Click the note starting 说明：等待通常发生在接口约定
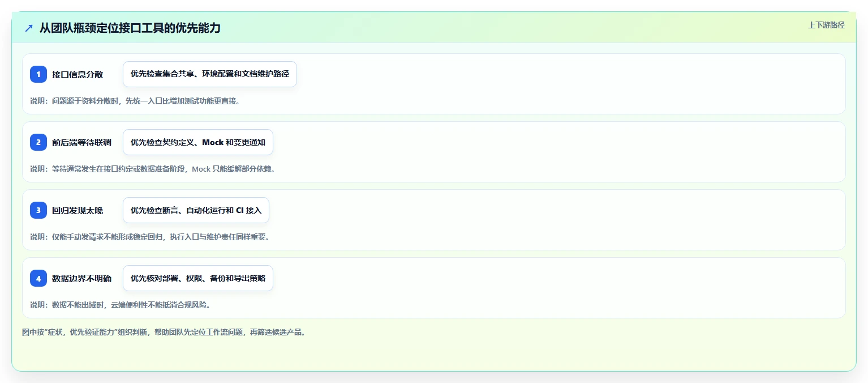 tap(152, 169)
